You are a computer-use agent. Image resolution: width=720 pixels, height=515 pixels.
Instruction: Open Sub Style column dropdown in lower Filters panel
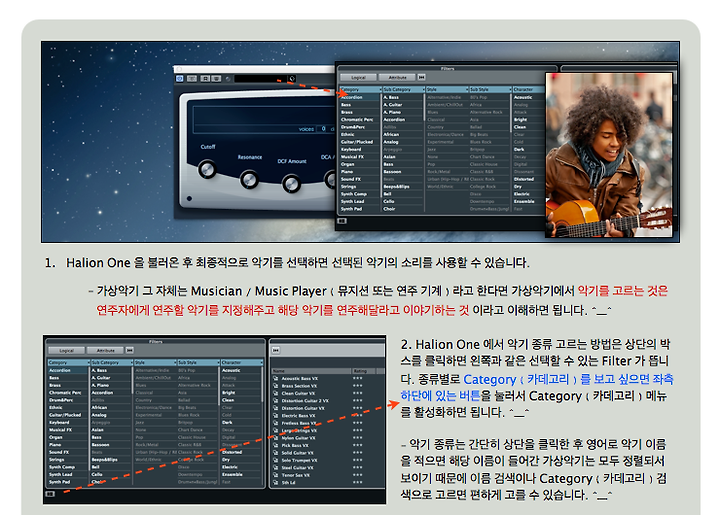[x=217, y=363]
